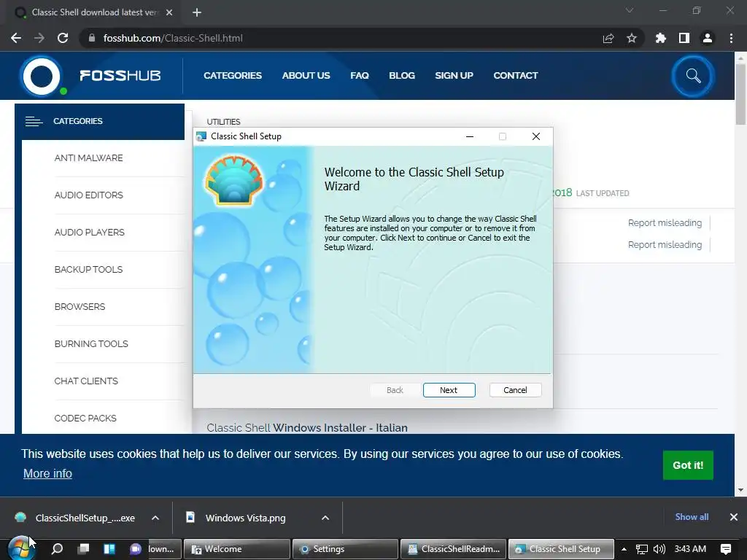The height and width of the screenshot is (560, 747).
Task: Click Classic Shell Windows Installer - Italian
Action: coord(307,427)
